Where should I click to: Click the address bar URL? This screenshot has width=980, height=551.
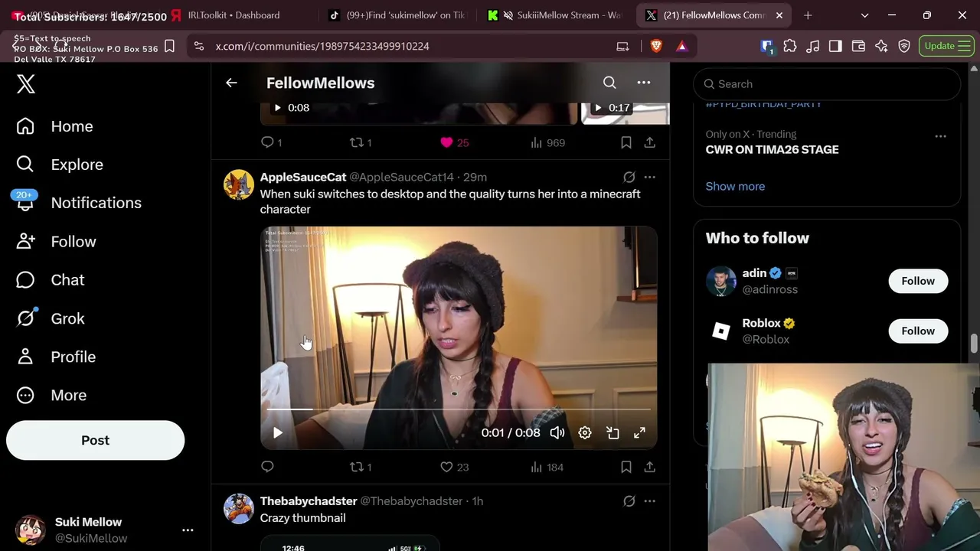(x=322, y=46)
